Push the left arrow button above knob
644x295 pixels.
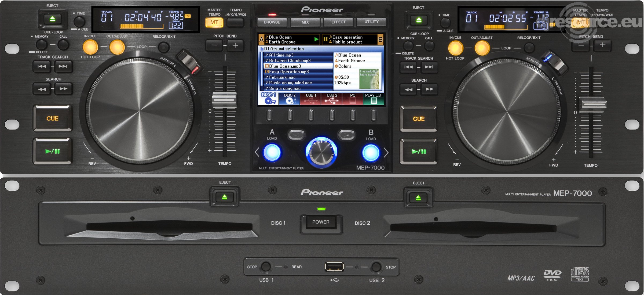pos(296,134)
